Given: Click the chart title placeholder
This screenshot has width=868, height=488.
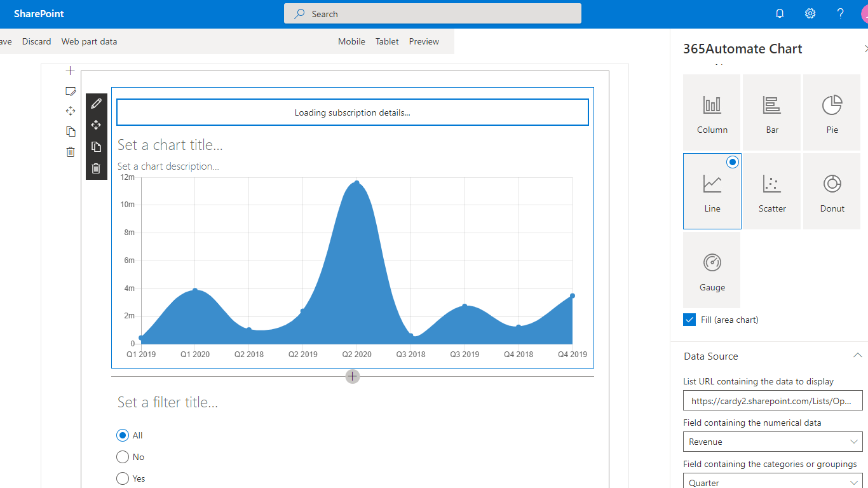Looking at the screenshot, I should pyautogui.click(x=170, y=145).
